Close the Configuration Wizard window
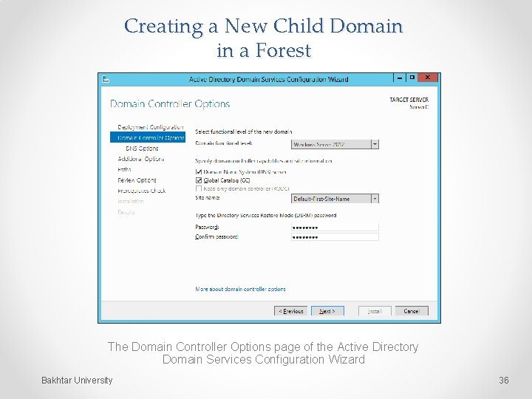 point(428,78)
